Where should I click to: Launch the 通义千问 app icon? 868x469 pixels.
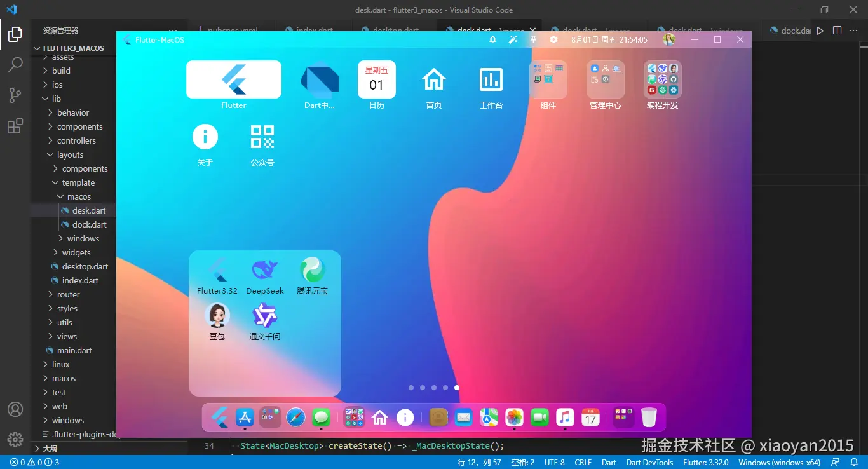click(265, 316)
